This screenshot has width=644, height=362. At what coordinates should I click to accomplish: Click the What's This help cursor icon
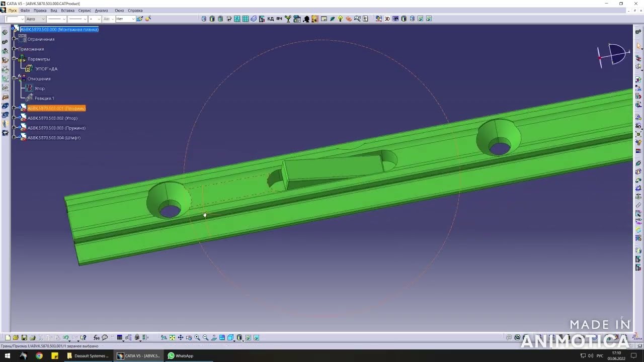83,337
